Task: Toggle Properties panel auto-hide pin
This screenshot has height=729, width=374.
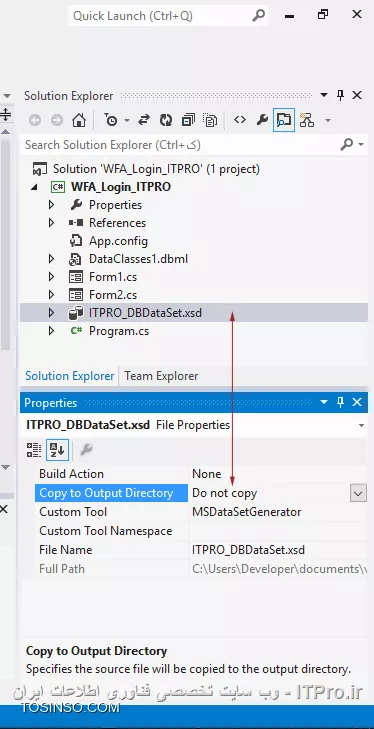Action: tap(341, 402)
